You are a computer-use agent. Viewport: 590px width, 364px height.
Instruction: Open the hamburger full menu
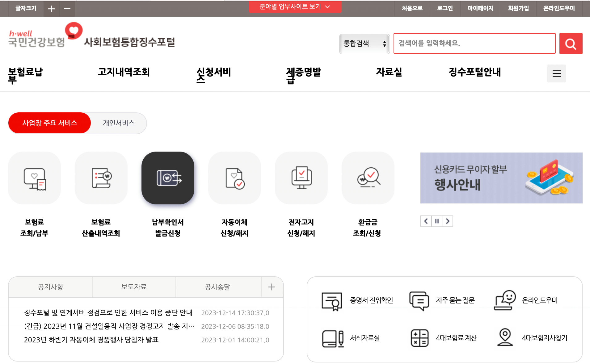coord(556,73)
